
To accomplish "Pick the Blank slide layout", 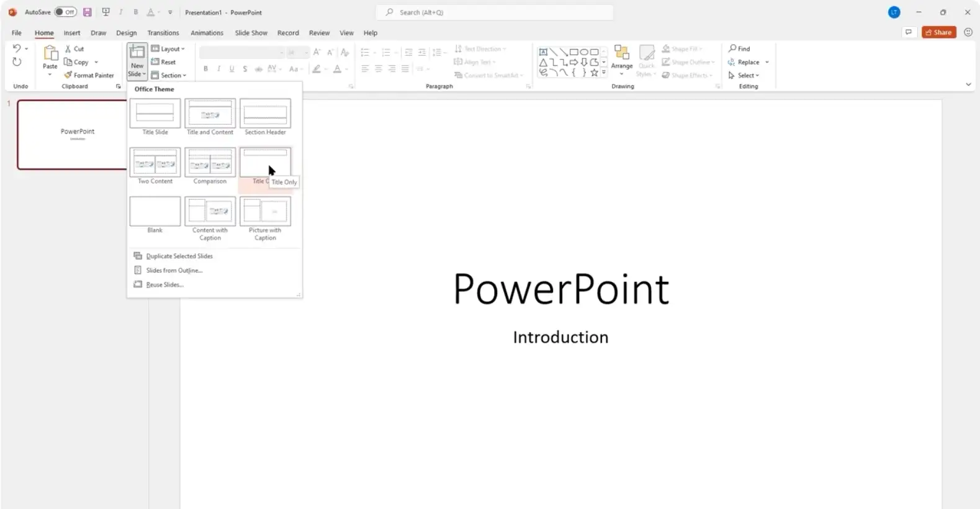I will point(155,212).
